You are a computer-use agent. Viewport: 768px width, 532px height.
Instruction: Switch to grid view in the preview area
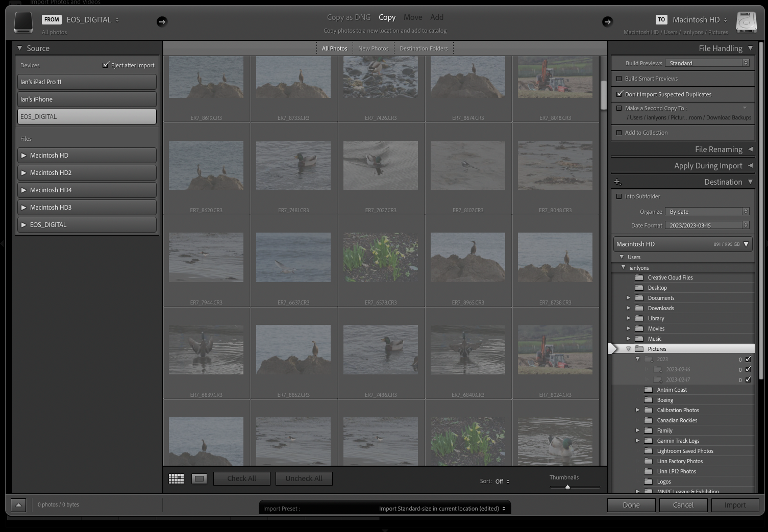(176, 478)
